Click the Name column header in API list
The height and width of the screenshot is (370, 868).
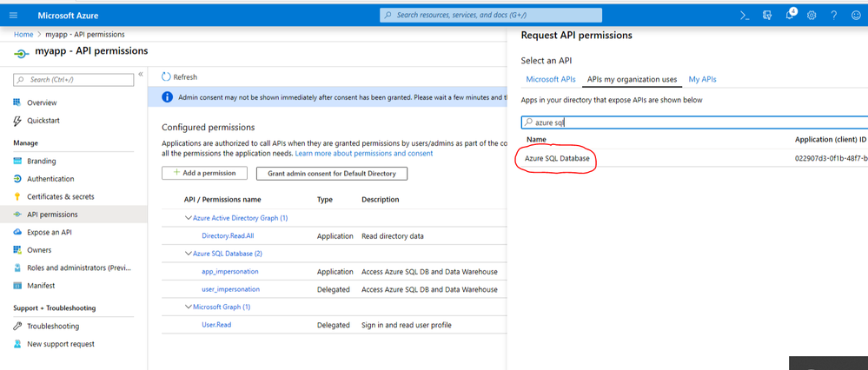pyautogui.click(x=536, y=139)
